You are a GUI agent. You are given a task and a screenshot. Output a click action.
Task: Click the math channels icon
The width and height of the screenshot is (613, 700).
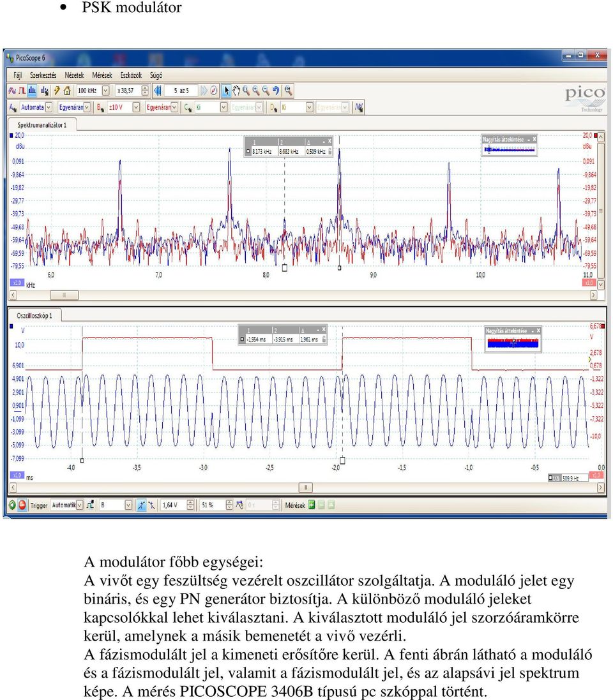359,107
